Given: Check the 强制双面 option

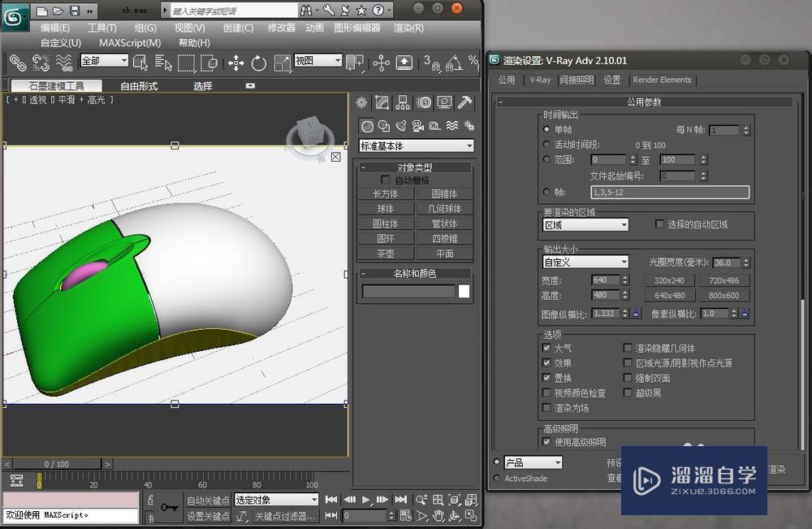Looking at the screenshot, I should [626, 377].
